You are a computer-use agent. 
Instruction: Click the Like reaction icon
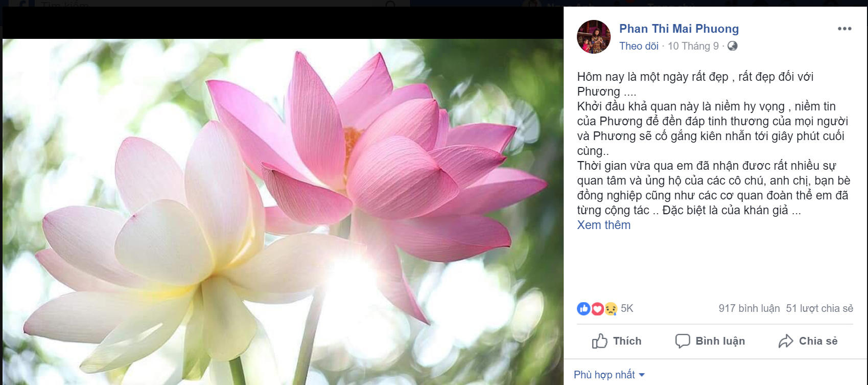[x=583, y=308]
